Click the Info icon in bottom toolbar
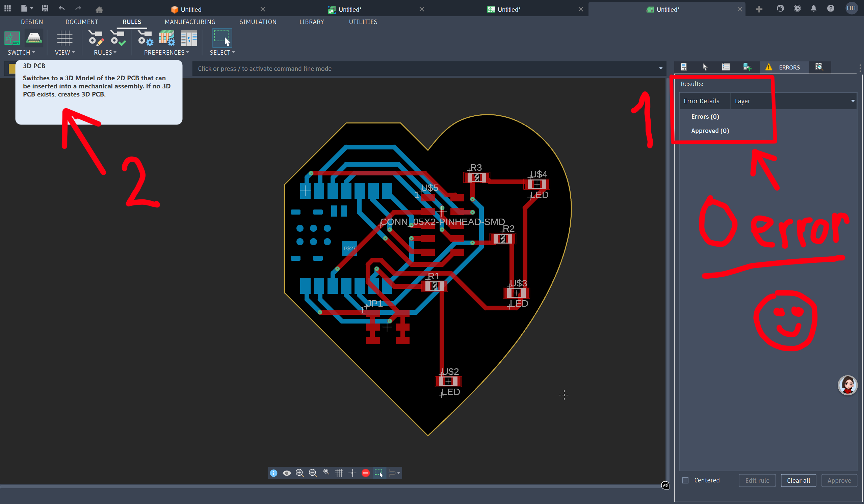The height and width of the screenshot is (504, 864). click(273, 473)
